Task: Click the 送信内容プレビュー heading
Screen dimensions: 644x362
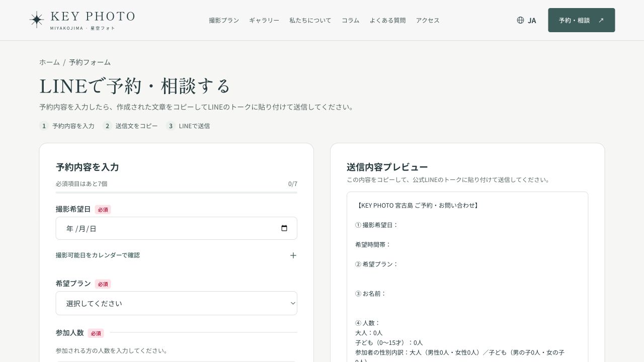Action: pos(387,167)
